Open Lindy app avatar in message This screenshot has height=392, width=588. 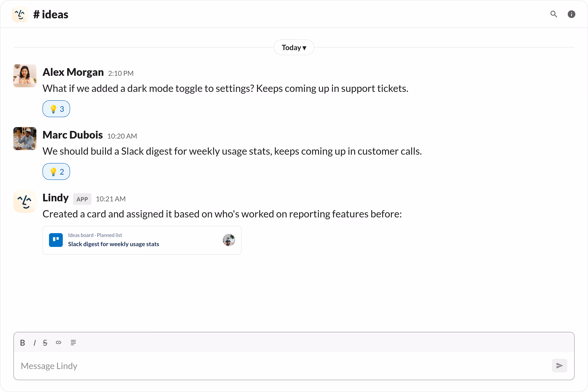25,201
